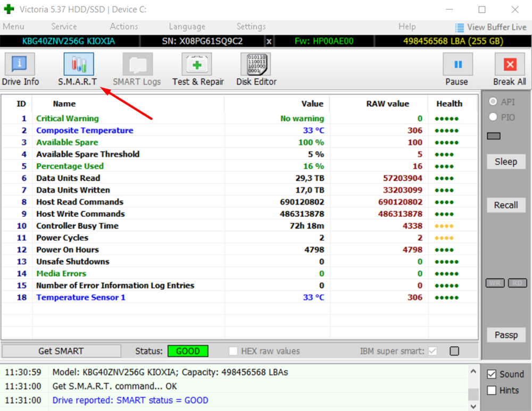
Task: Open the Drive Info panel icon
Action: coord(19,64)
